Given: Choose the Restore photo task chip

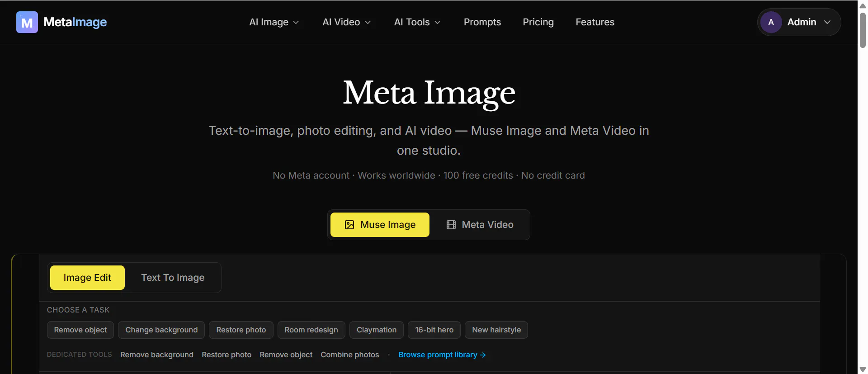Looking at the screenshot, I should pyautogui.click(x=241, y=330).
